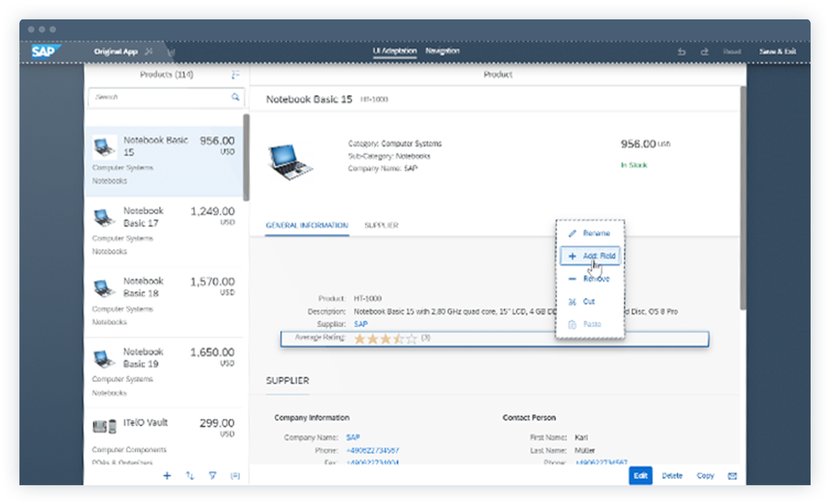Click the Edit button at the bottom
This screenshot has height=504, width=830.
tap(641, 476)
